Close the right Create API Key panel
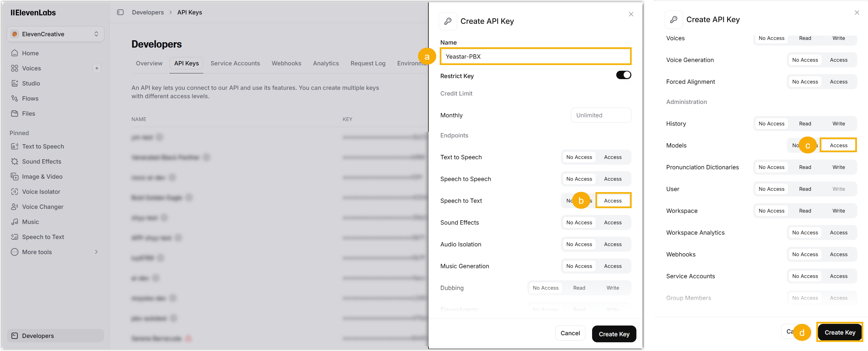 tap(857, 12)
